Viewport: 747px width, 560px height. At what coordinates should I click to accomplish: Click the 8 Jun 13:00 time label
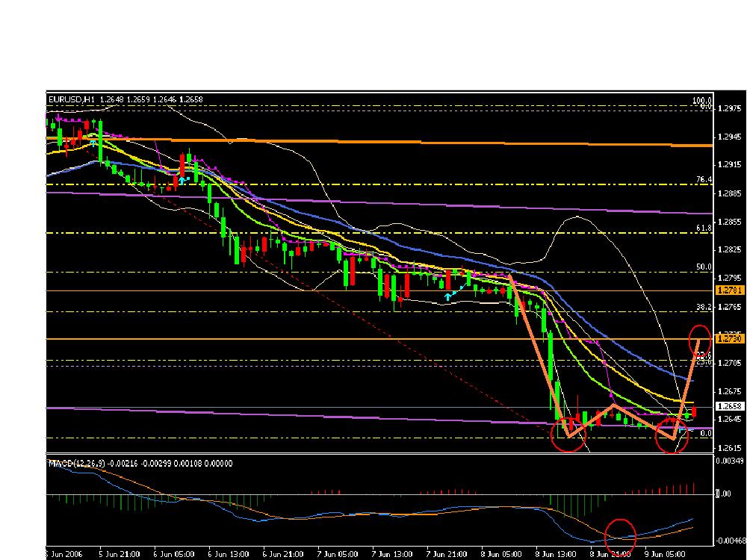[x=556, y=554]
